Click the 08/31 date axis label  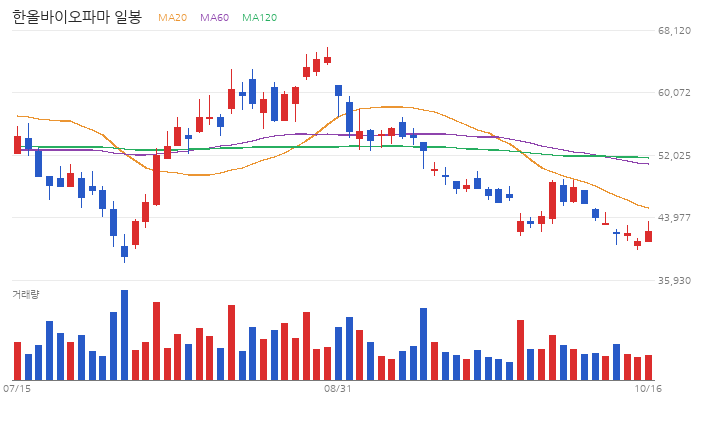[338, 389]
